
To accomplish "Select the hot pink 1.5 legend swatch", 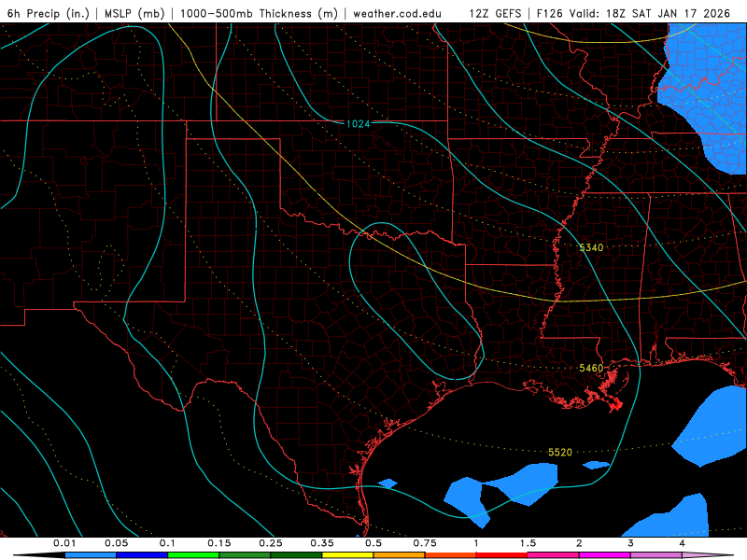I will [x=554, y=555].
